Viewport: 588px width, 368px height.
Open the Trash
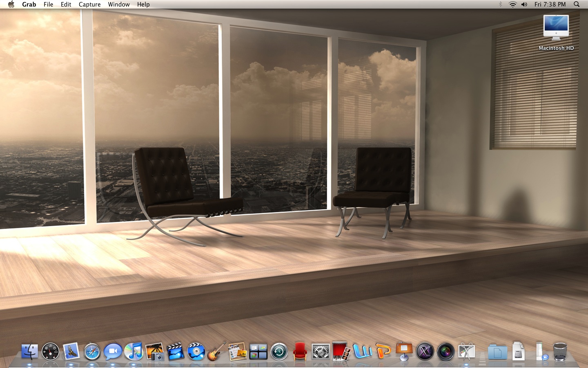coord(560,351)
